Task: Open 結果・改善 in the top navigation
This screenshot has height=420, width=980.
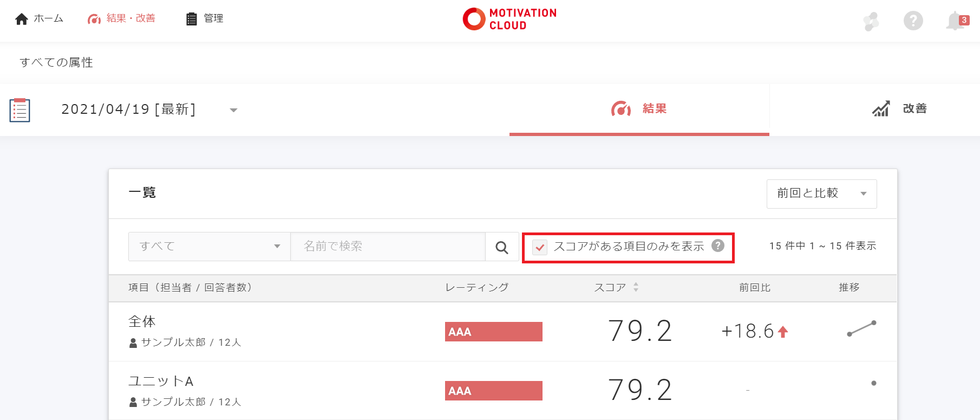Action: [x=121, y=18]
